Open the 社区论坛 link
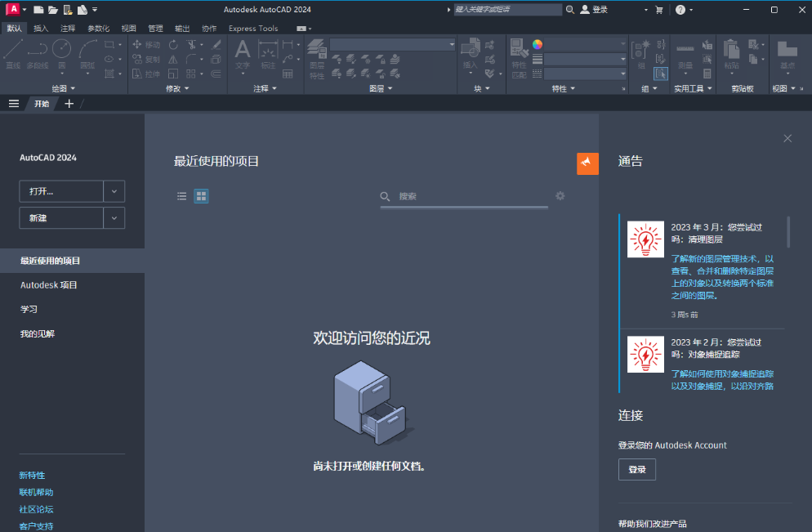This screenshot has width=812, height=532. click(36, 509)
